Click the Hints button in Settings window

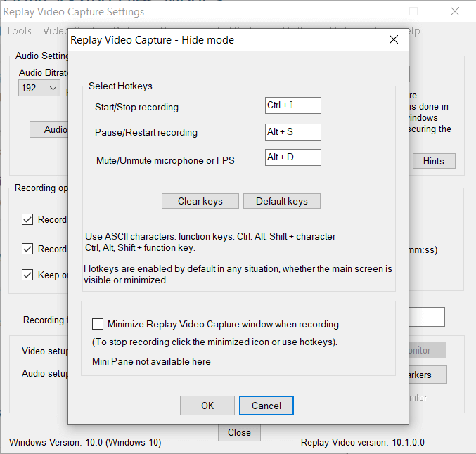point(434,161)
